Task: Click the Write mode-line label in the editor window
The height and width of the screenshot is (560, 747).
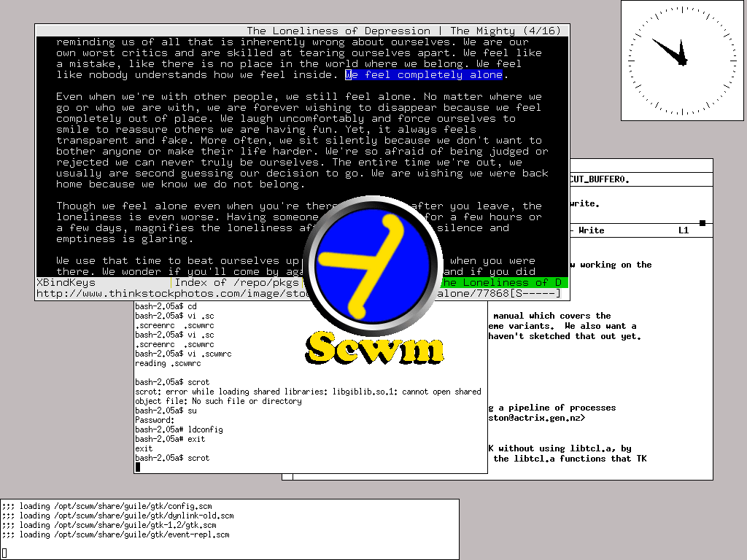Action: coord(591,230)
